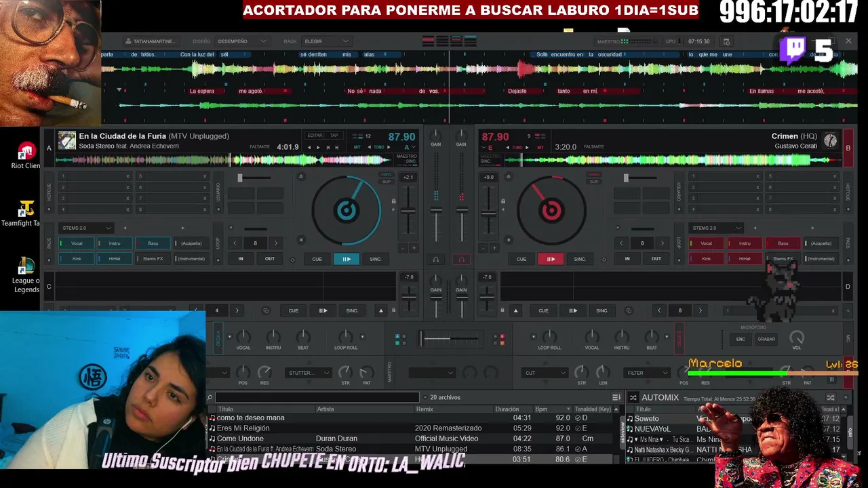Open Riot Client desktop shortcut

[x=26, y=156]
